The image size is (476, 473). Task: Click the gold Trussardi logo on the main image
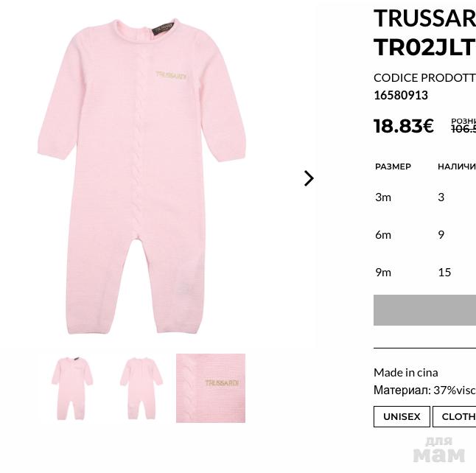tap(172, 75)
